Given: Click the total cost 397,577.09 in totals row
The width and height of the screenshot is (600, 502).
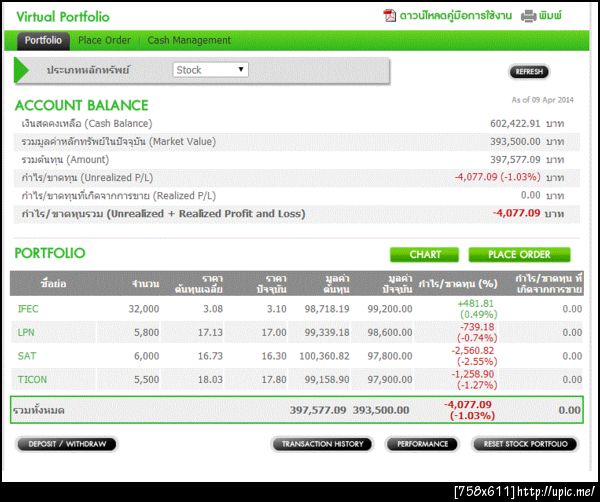Looking at the screenshot, I should point(318,410).
